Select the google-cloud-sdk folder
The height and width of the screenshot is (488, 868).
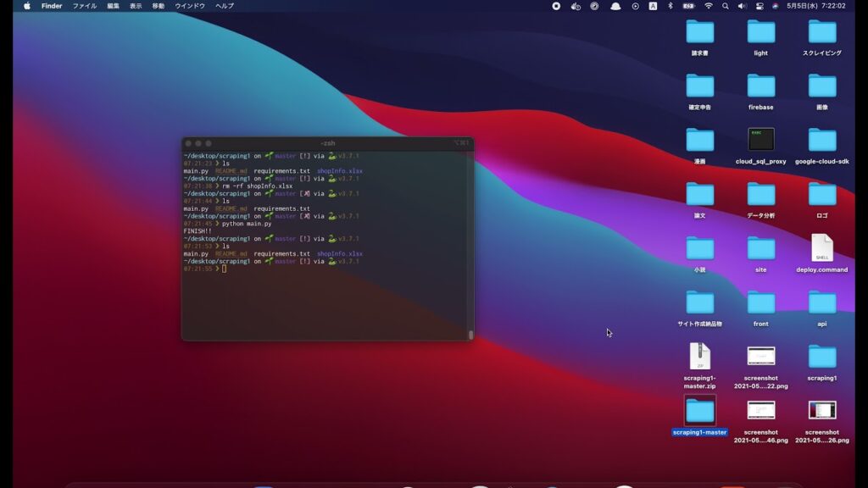click(821, 140)
